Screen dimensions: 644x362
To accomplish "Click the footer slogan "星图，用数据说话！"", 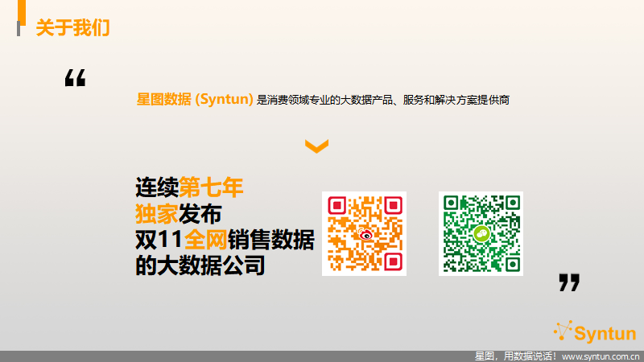I will (515, 356).
